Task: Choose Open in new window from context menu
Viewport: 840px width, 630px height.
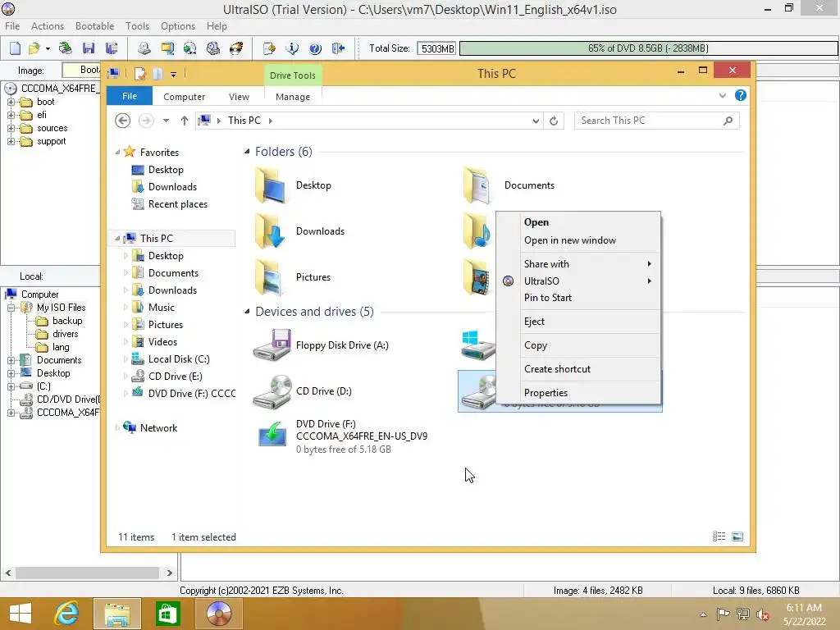Action: (x=578, y=240)
